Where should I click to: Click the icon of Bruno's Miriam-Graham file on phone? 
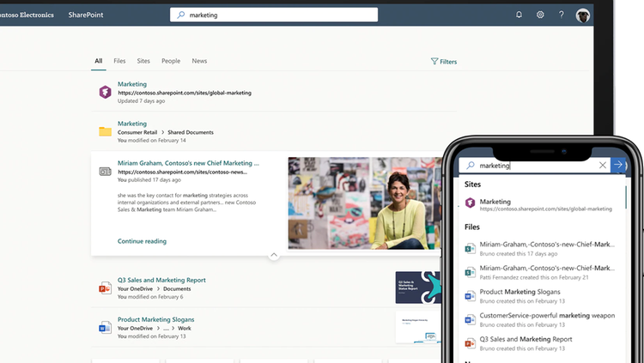[470, 248]
